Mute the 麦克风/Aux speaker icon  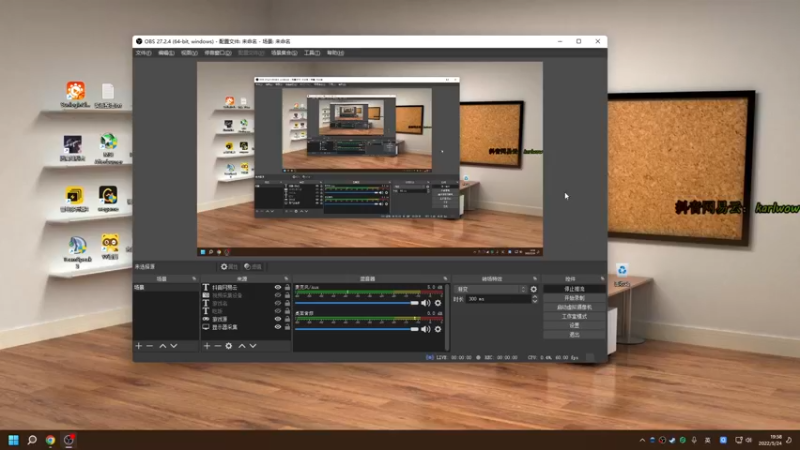click(x=426, y=303)
